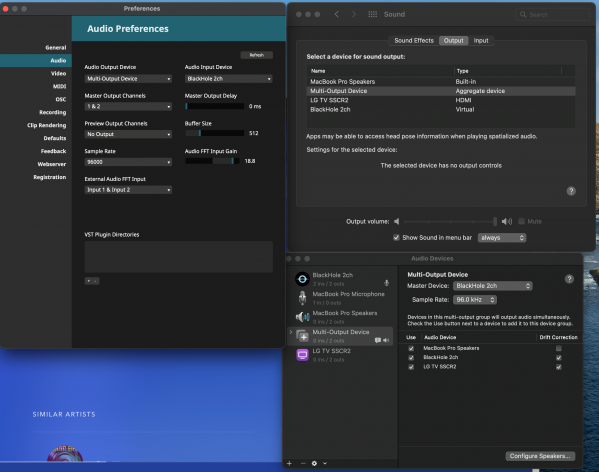Disable Drift Correction for LG TV SSCR2
Screen dimensions: 599x472
pos(559,367)
